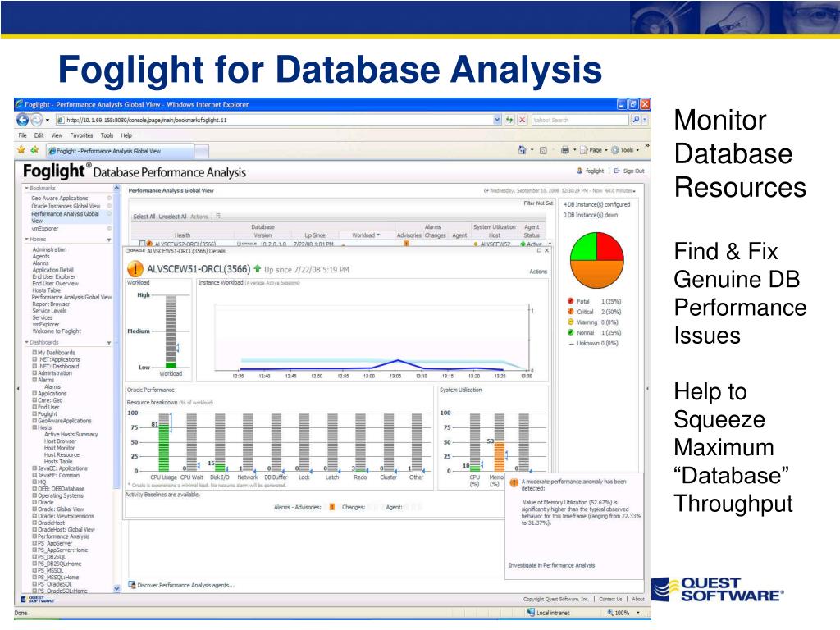The width and height of the screenshot is (840, 630).
Task: Click the browser Forward arrow button
Action: (x=36, y=120)
